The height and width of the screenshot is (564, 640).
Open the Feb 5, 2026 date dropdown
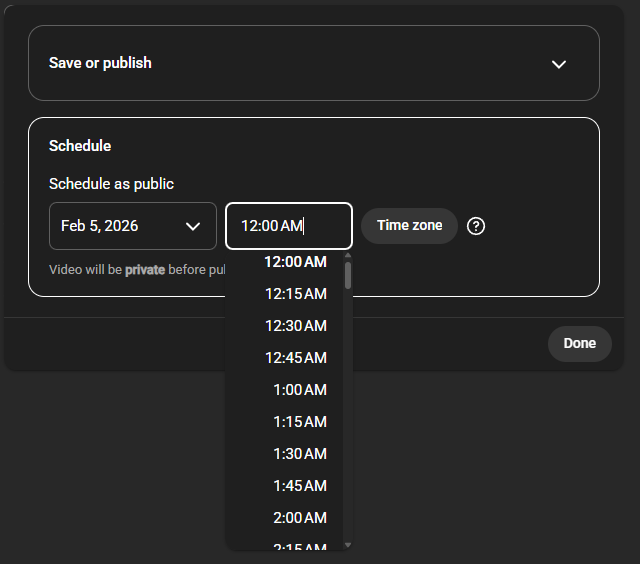[133, 226]
